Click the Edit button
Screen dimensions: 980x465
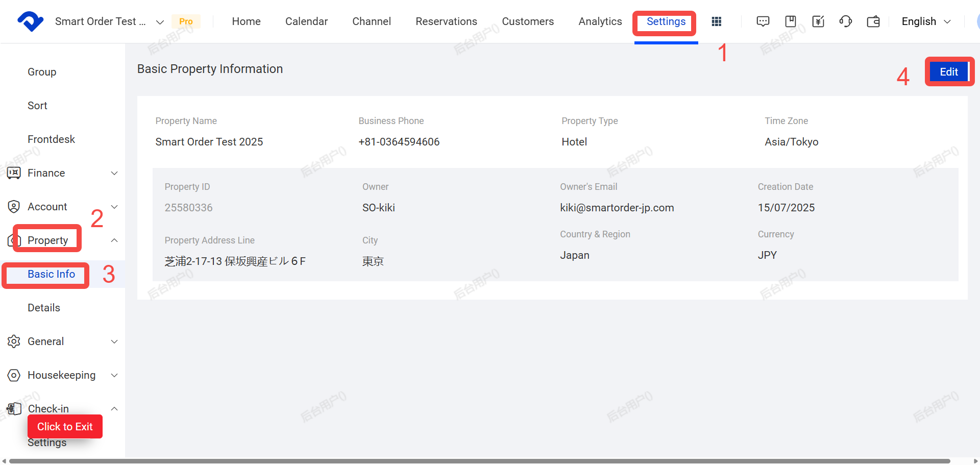(949, 72)
